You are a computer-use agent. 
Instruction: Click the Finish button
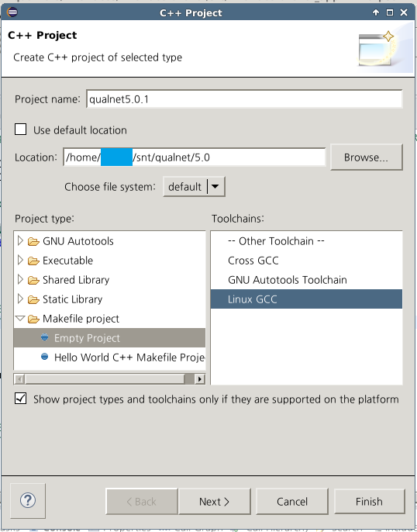pyautogui.click(x=369, y=502)
